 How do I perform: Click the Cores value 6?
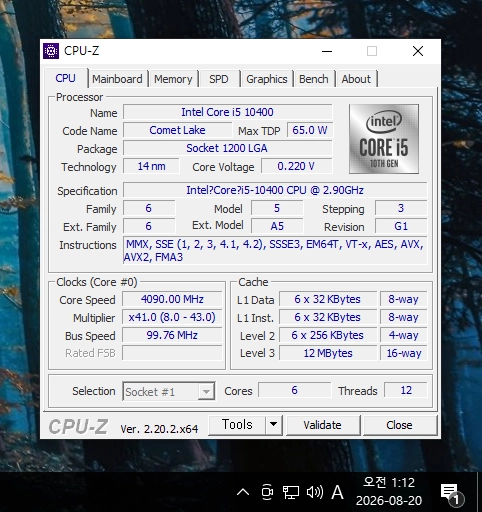[295, 390]
